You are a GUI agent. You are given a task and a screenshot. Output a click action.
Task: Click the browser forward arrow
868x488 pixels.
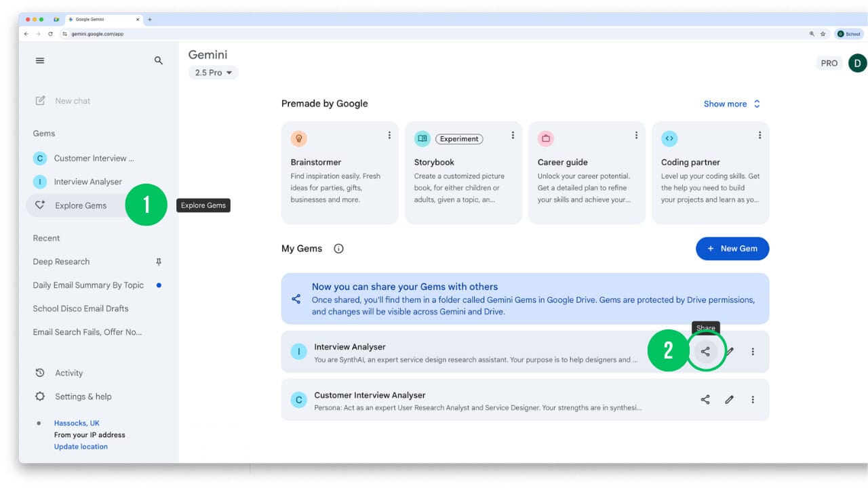[38, 34]
